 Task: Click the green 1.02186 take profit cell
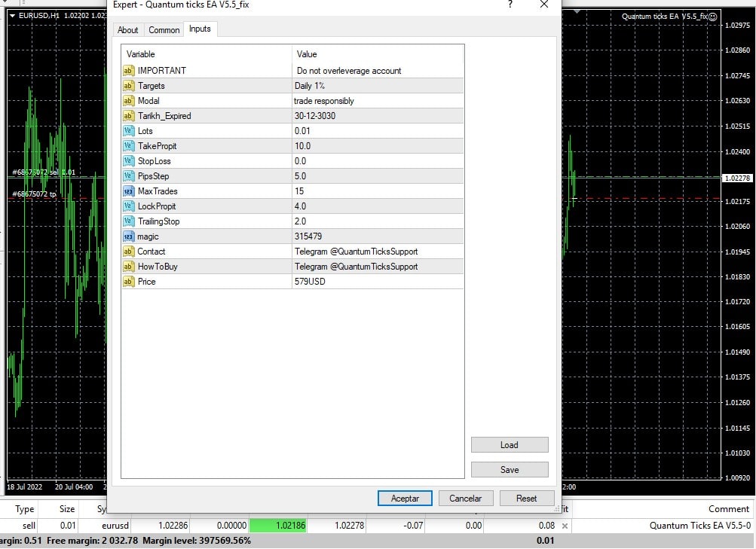pos(277,526)
